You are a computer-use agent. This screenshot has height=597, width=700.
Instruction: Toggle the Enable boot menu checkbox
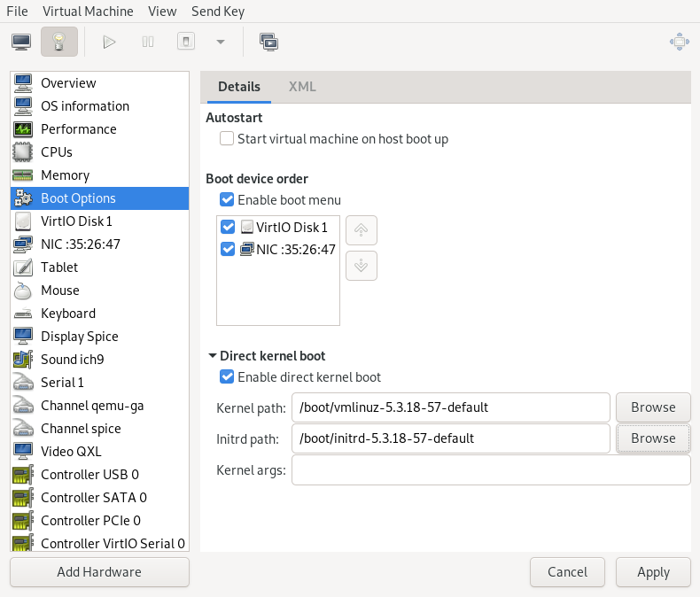tap(227, 200)
